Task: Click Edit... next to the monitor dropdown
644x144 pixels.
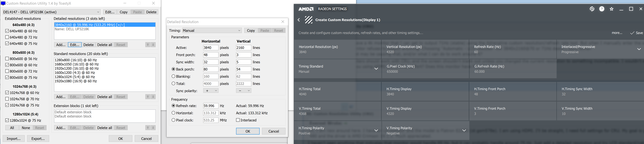Action: coord(110,12)
